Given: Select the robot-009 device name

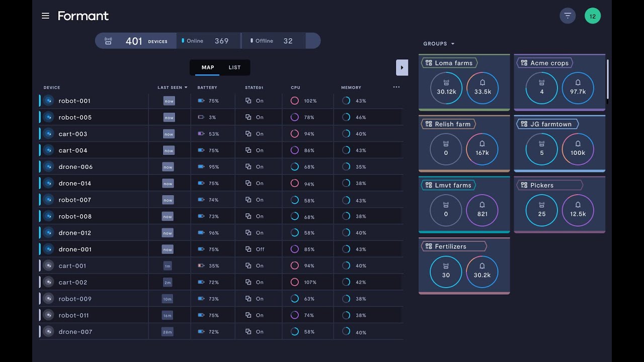Looking at the screenshot, I should (75, 299).
